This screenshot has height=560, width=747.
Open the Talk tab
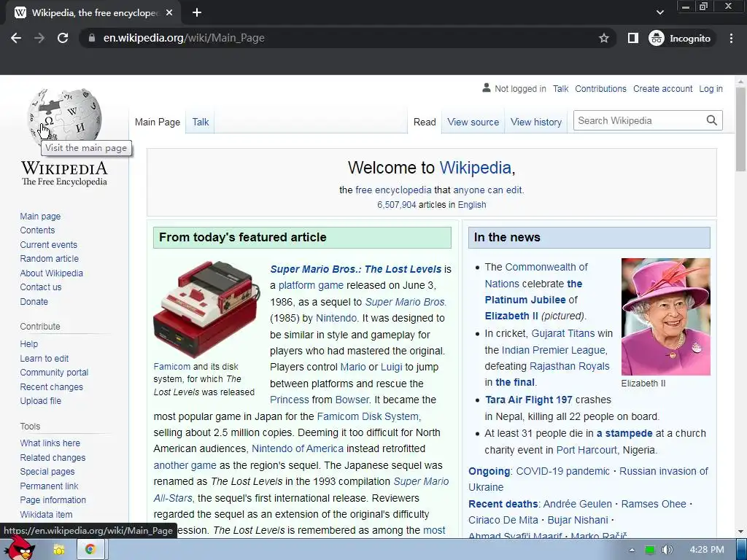pos(201,122)
